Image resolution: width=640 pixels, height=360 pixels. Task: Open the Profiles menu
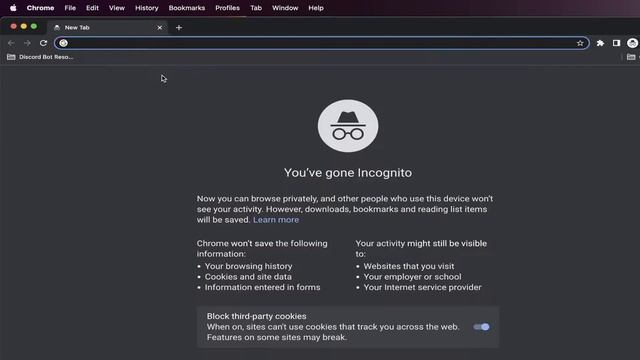tap(227, 8)
